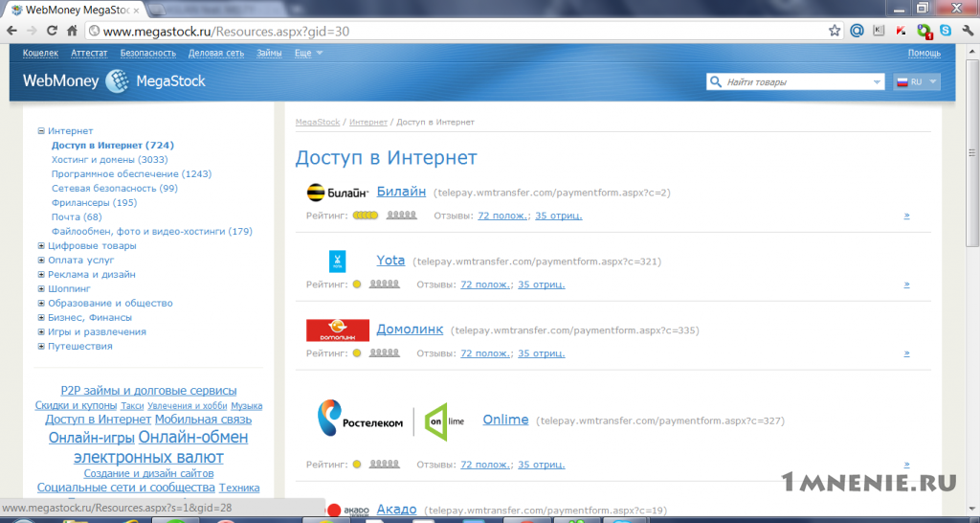The height and width of the screenshot is (523, 980).
Task: Click the vertical page scrollbar thumb
Action: click(x=972, y=153)
